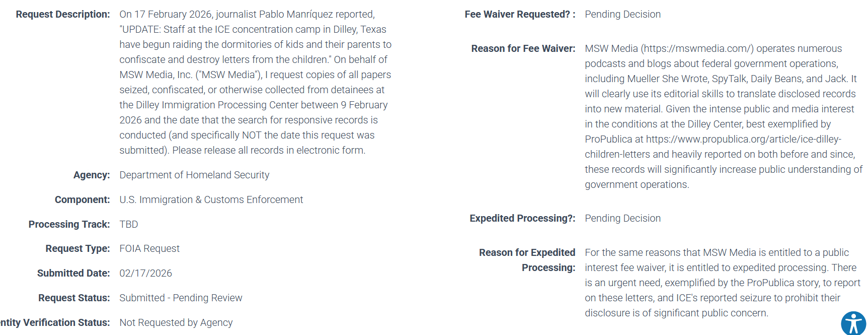Click the Processing Track label
Screen dimensions: 868x335
pyautogui.click(x=69, y=225)
